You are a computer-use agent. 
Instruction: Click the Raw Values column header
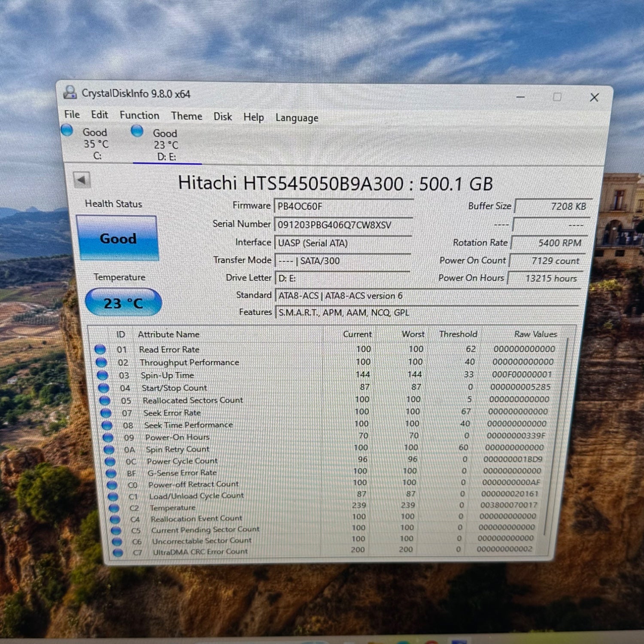535,334
